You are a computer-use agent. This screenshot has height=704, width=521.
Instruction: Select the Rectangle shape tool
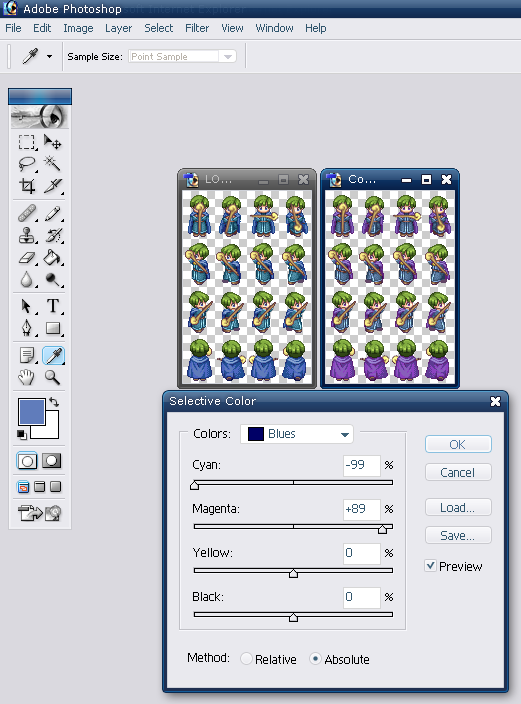[x=53, y=328]
